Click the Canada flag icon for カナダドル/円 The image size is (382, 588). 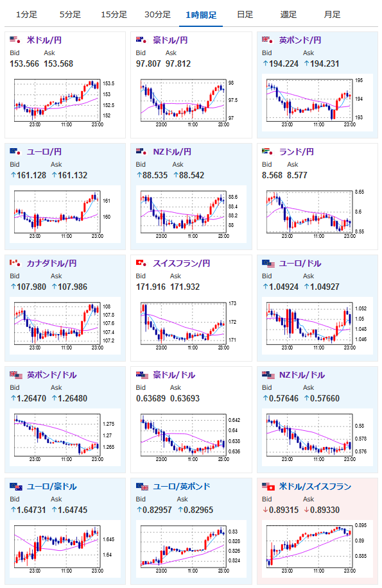point(15,263)
